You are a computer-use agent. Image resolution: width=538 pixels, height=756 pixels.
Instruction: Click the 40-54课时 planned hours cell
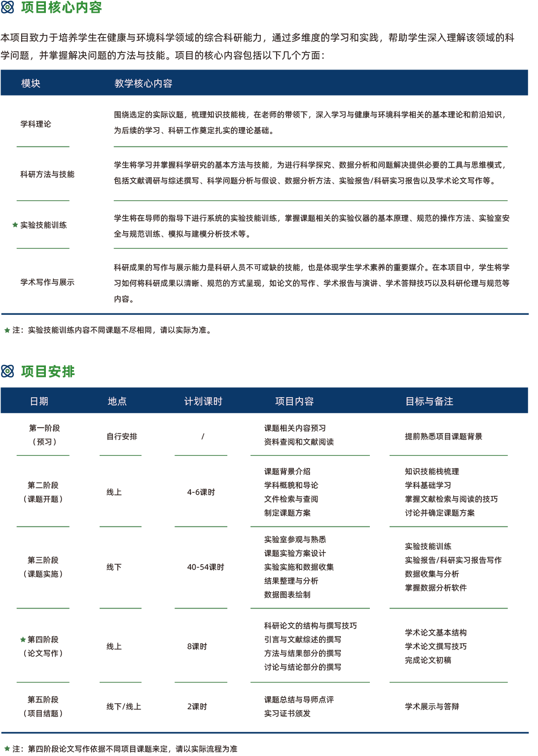pyautogui.click(x=205, y=567)
